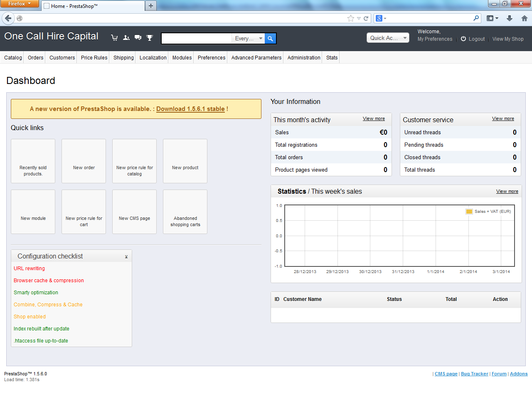Open the Catalog menu
532x409 pixels.
13,58
